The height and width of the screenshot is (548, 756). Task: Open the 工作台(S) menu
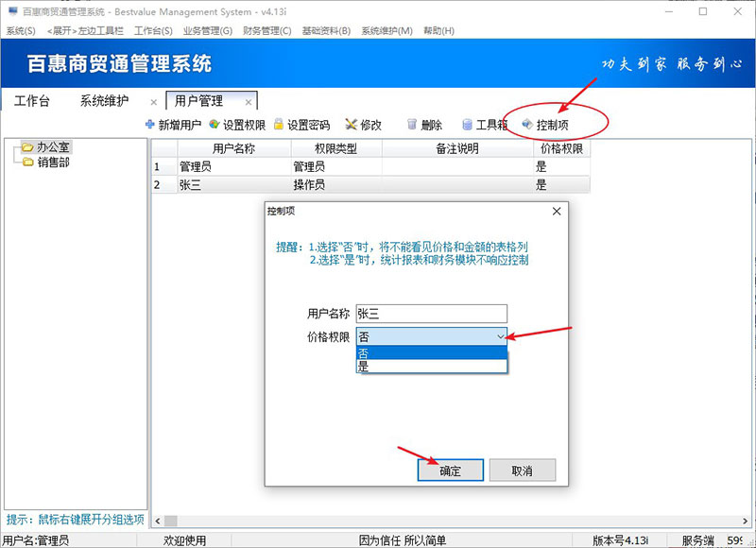tap(153, 31)
